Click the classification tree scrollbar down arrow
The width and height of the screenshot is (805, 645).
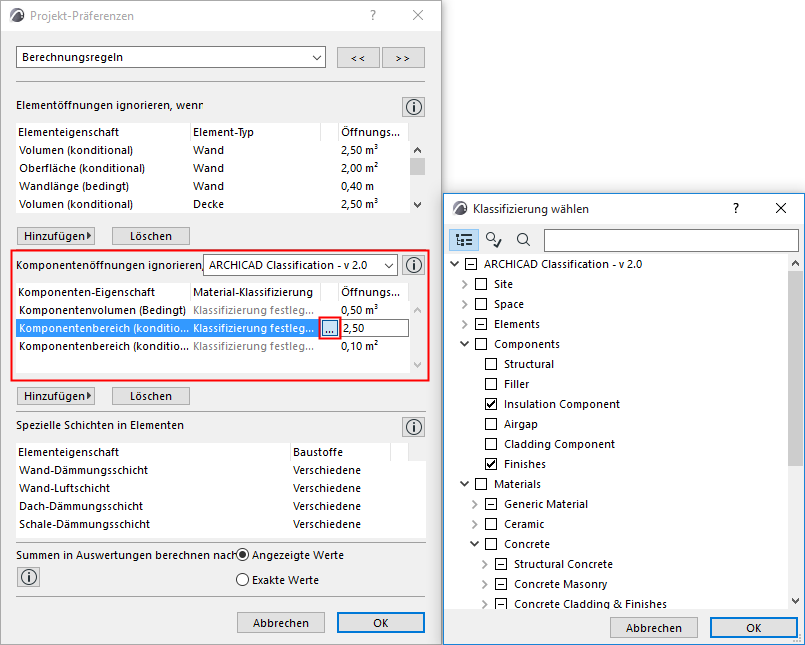point(795,600)
